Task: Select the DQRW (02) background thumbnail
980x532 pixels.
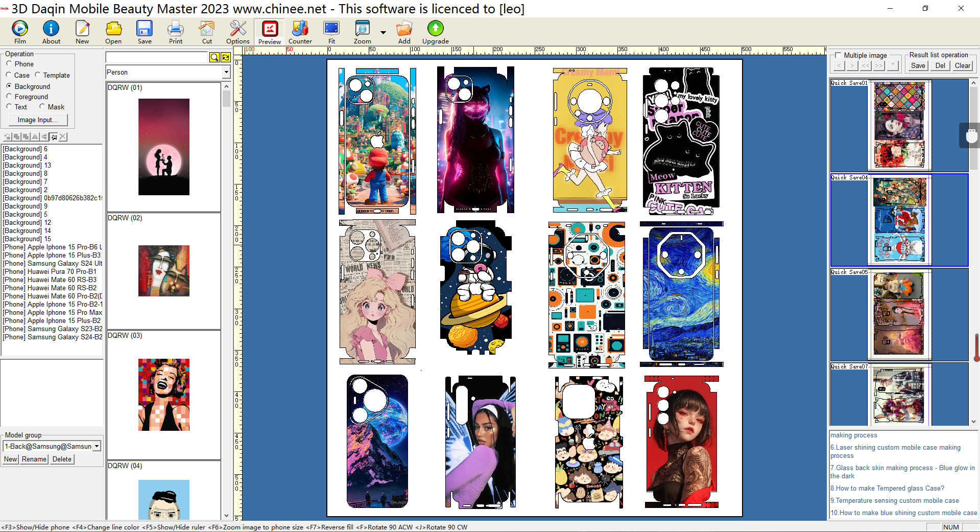Action: point(164,271)
